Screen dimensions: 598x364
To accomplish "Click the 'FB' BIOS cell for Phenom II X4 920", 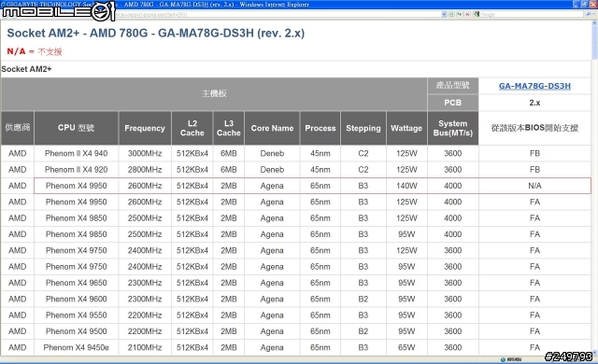I will tap(534, 170).
